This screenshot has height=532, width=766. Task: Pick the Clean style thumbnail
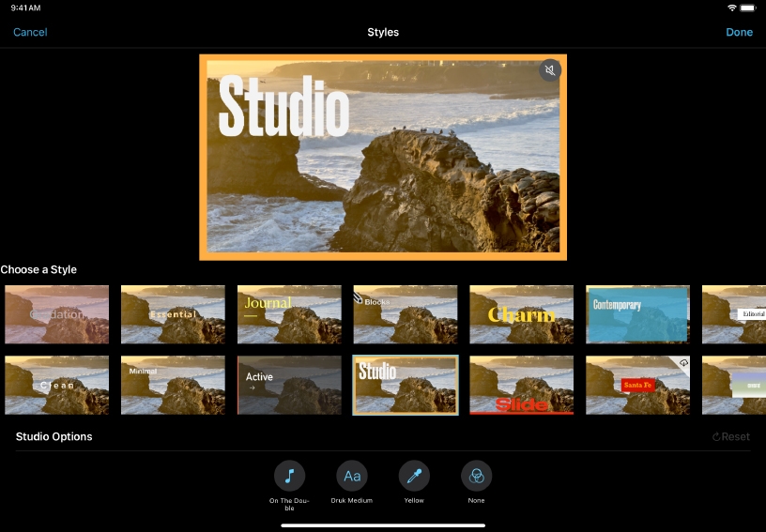point(56,385)
